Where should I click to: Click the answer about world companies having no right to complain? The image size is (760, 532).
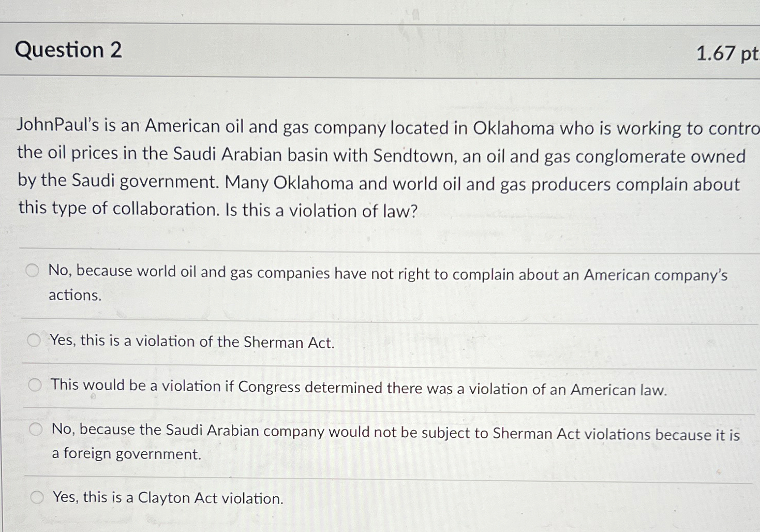pyautogui.click(x=362, y=275)
